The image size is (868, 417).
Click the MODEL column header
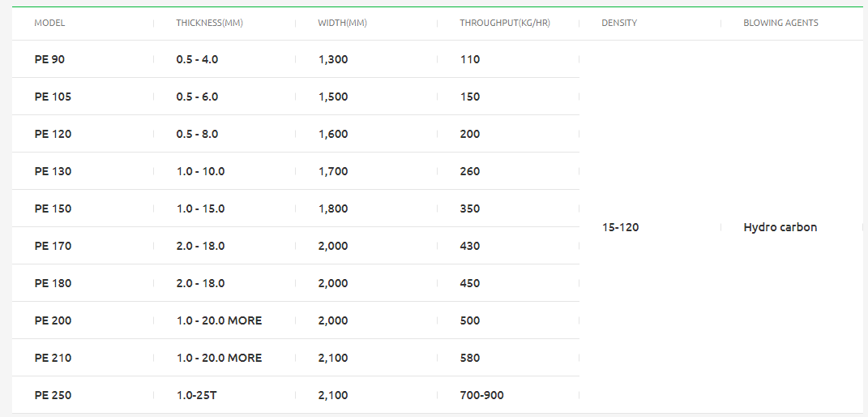tap(49, 24)
